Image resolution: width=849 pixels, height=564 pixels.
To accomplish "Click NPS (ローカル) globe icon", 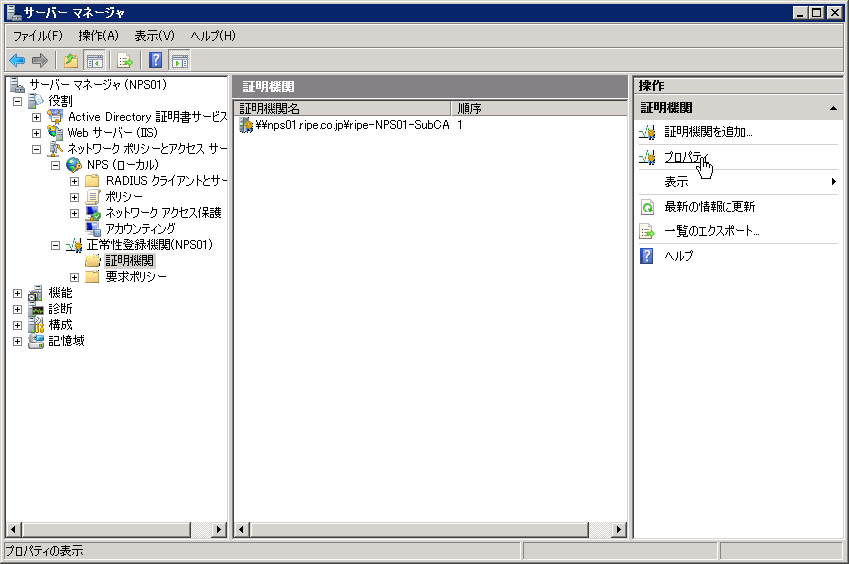I will (74, 165).
